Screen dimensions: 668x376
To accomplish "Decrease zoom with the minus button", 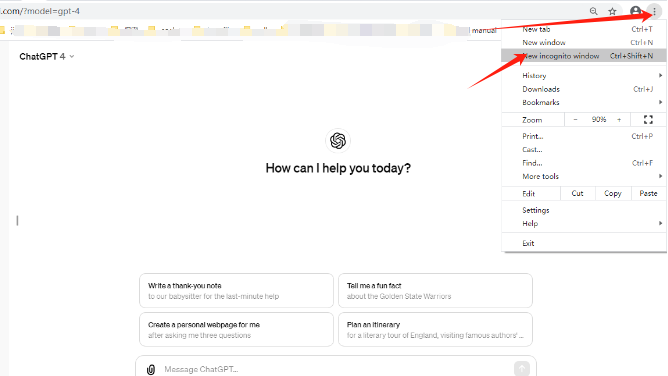I will (x=575, y=120).
